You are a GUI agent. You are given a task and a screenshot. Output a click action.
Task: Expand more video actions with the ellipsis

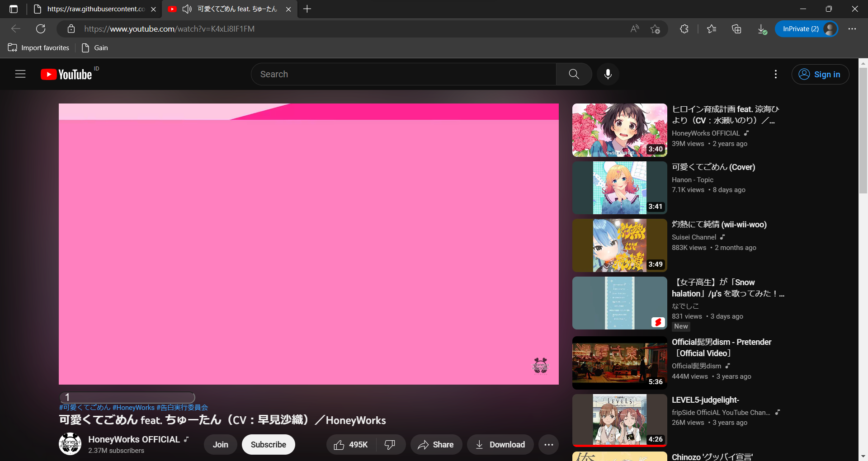tap(548, 444)
